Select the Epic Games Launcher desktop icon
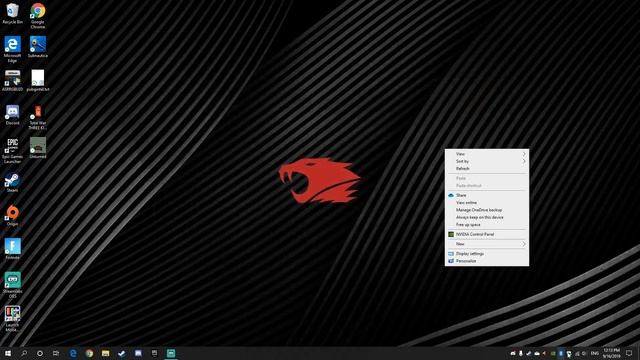 coord(13,150)
